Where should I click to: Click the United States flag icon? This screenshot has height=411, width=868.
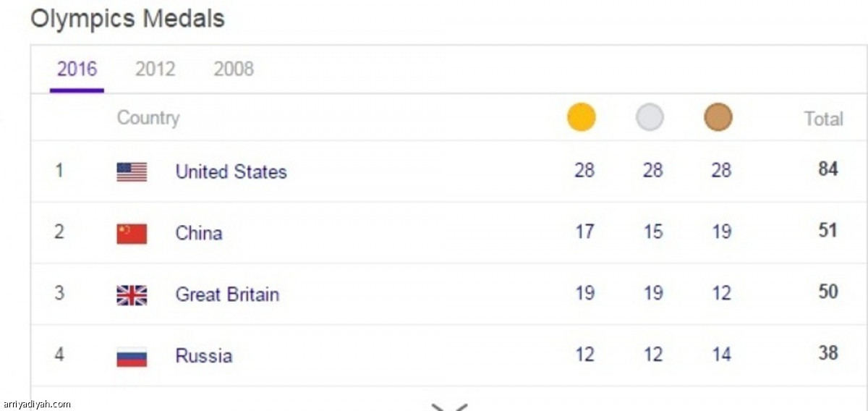132,171
